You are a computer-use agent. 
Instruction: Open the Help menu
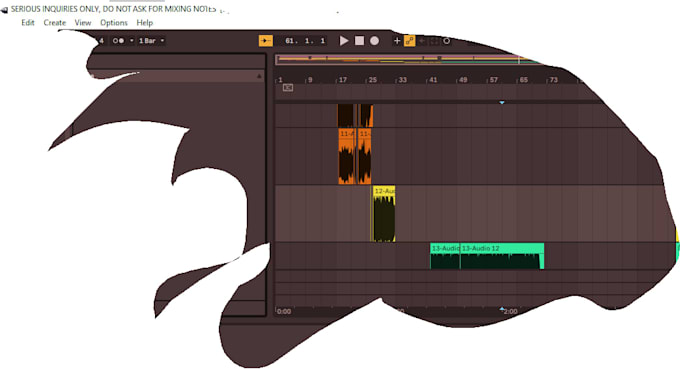click(144, 23)
